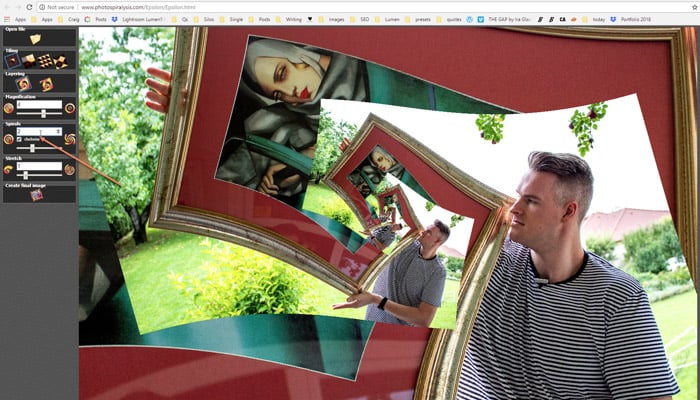Click the left icon beside Magnification
700x400 pixels.
pos(8,108)
